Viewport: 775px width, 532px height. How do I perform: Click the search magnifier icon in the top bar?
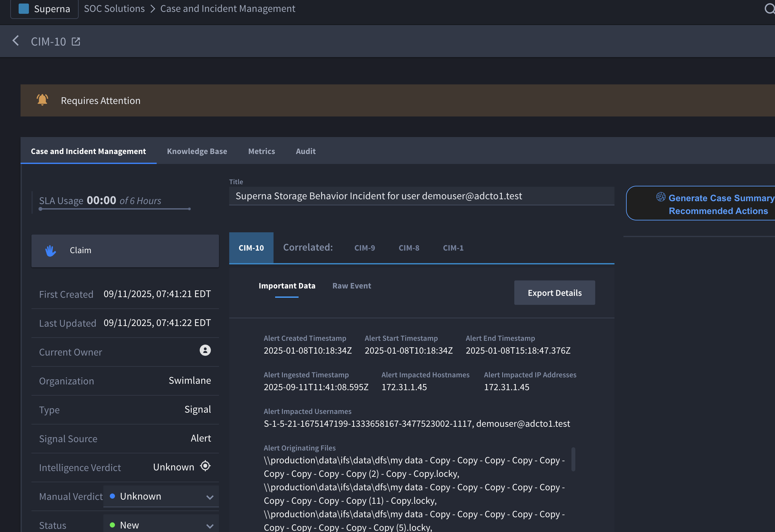(x=769, y=9)
